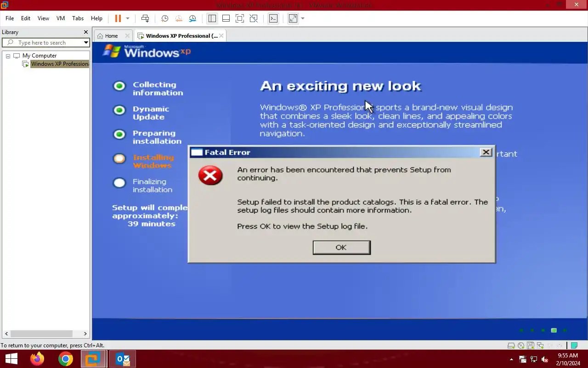This screenshot has width=588, height=368.
Task: Open the Help menu
Action: click(x=96, y=18)
